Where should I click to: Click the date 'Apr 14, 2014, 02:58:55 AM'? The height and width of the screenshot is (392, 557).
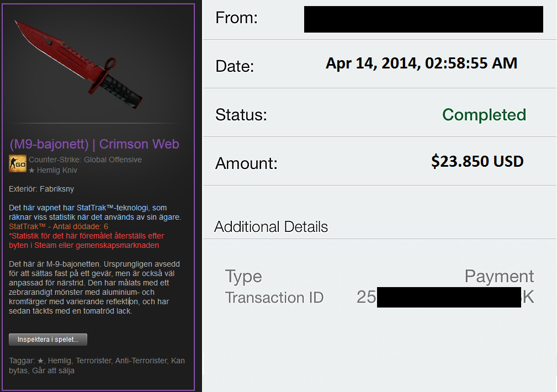(421, 63)
